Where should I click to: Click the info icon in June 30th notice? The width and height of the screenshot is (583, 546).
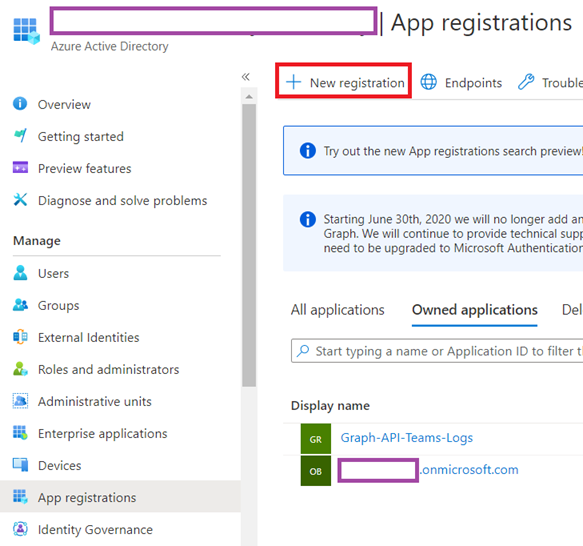click(x=307, y=219)
